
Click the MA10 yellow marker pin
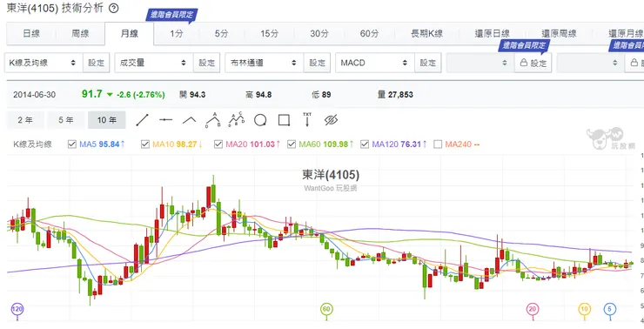tap(584, 310)
